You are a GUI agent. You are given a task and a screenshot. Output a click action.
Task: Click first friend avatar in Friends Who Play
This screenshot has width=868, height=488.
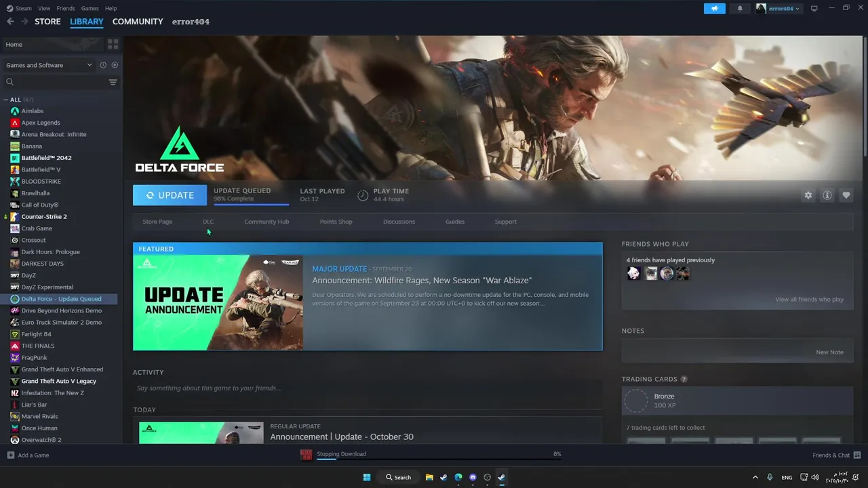[634, 273]
